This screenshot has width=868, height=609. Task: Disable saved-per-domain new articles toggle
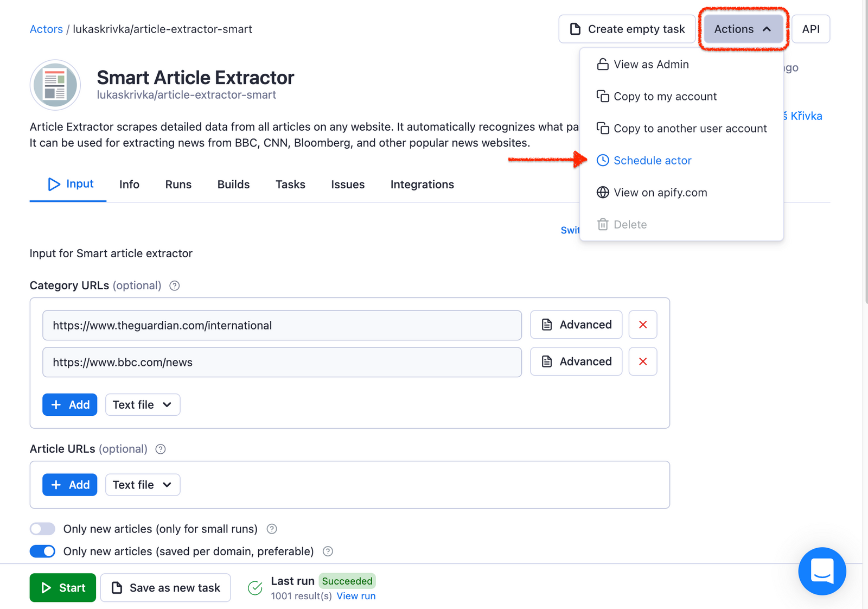coord(42,551)
